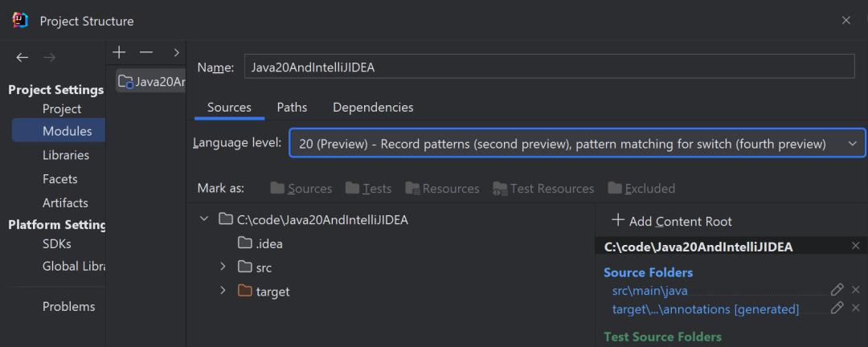
Task: Remove content root C:\code\Java20AndIntelliJIDEA with X
Action: point(855,246)
